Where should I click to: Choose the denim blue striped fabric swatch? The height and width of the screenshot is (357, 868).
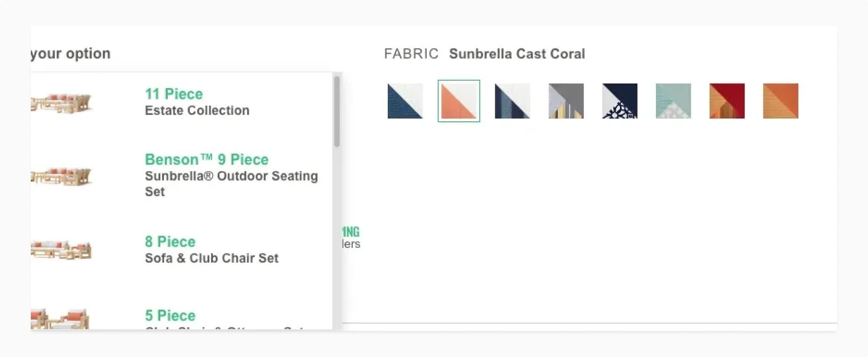pyautogui.click(x=512, y=101)
